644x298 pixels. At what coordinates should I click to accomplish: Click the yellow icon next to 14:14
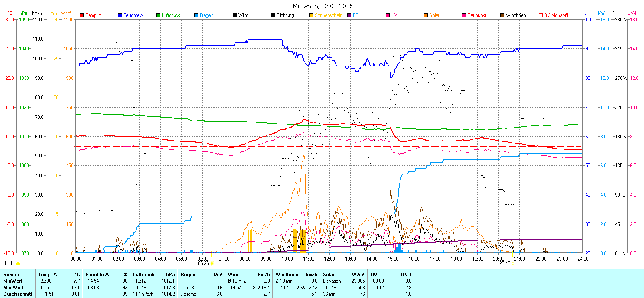18,263
